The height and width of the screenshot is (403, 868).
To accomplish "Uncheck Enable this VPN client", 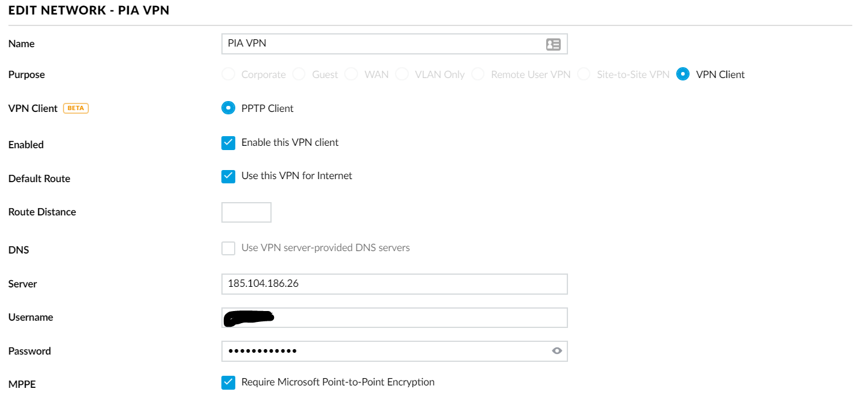I will click(228, 143).
